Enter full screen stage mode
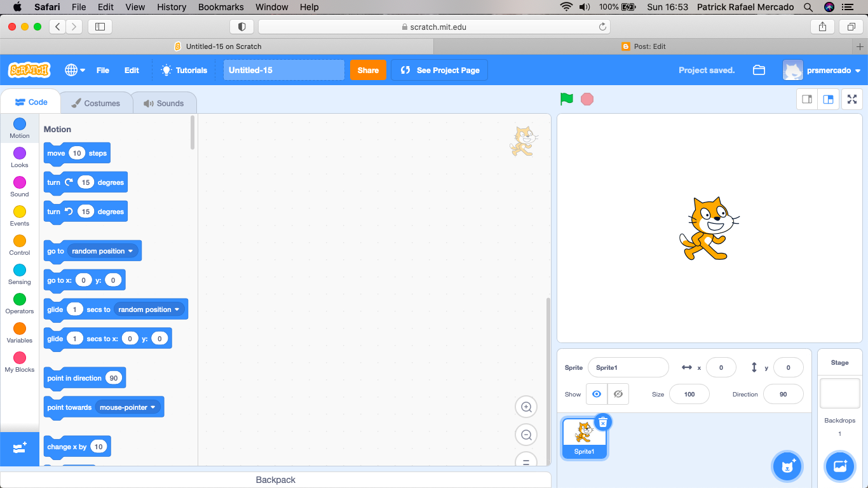 (852, 99)
